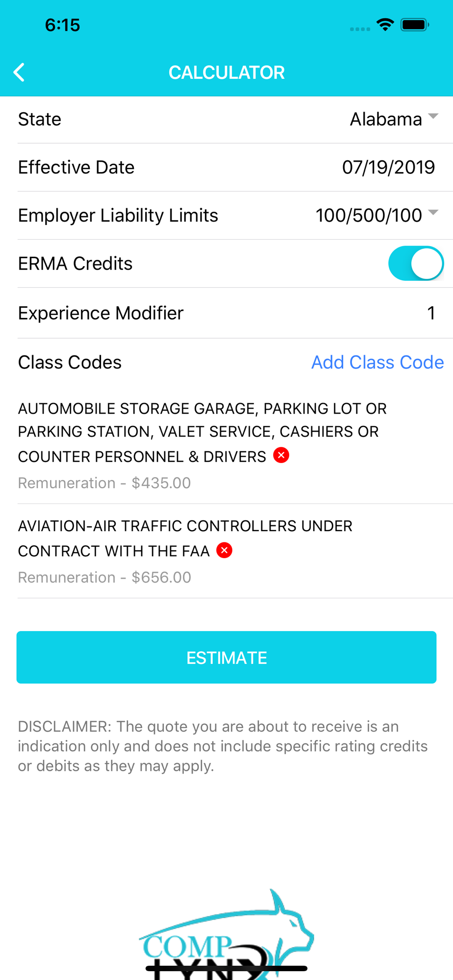
Task: Tap the CompLynx logo
Action: pyautogui.click(x=226, y=933)
